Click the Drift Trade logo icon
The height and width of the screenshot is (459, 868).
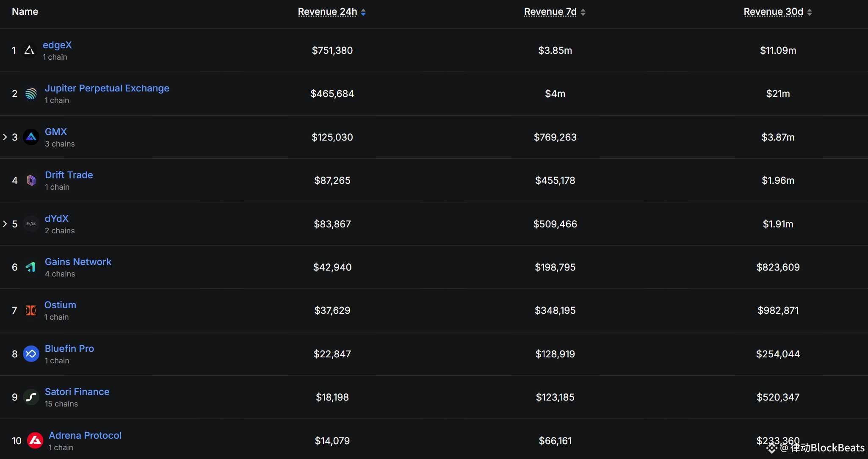click(31, 180)
